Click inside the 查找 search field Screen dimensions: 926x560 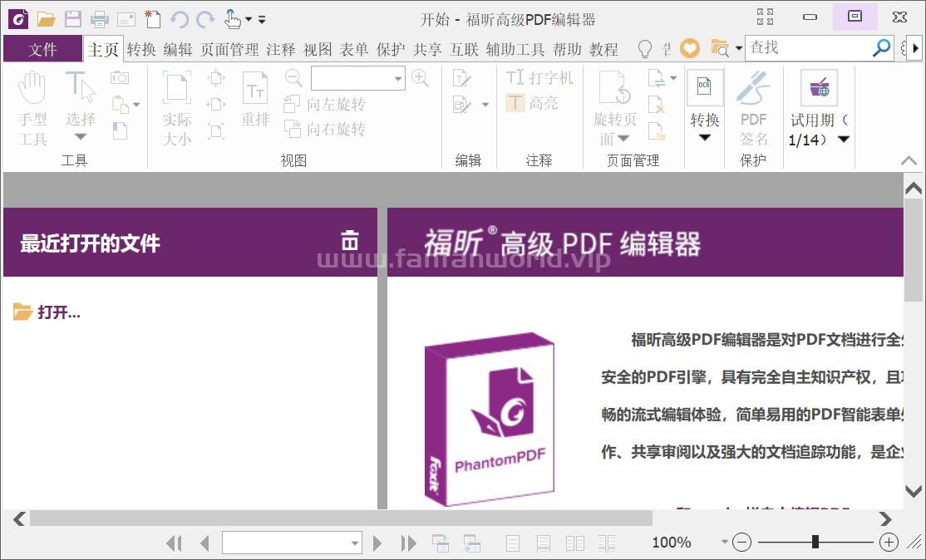click(806, 48)
